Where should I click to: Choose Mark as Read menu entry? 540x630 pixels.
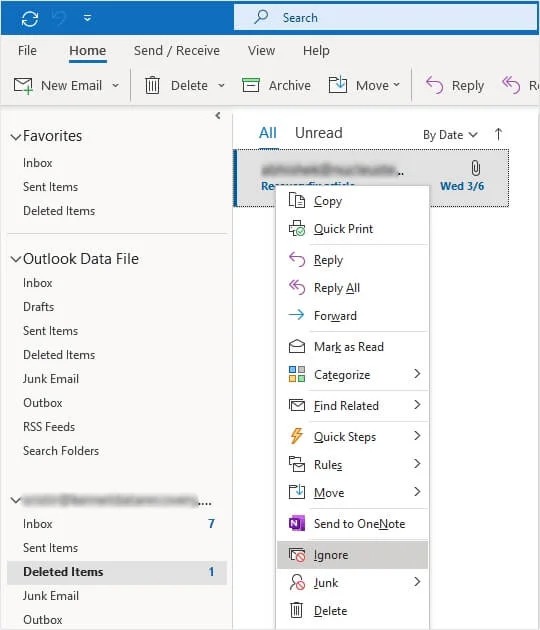pyautogui.click(x=352, y=347)
